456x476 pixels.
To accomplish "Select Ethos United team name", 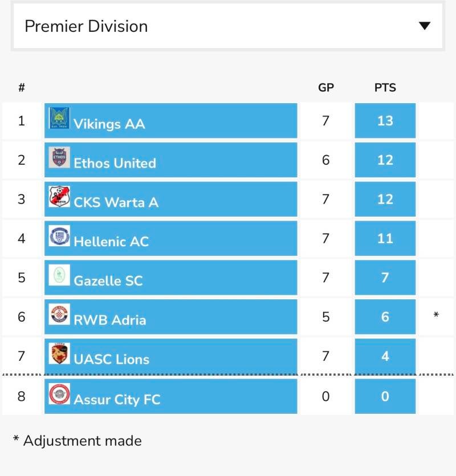I will pos(115,163).
